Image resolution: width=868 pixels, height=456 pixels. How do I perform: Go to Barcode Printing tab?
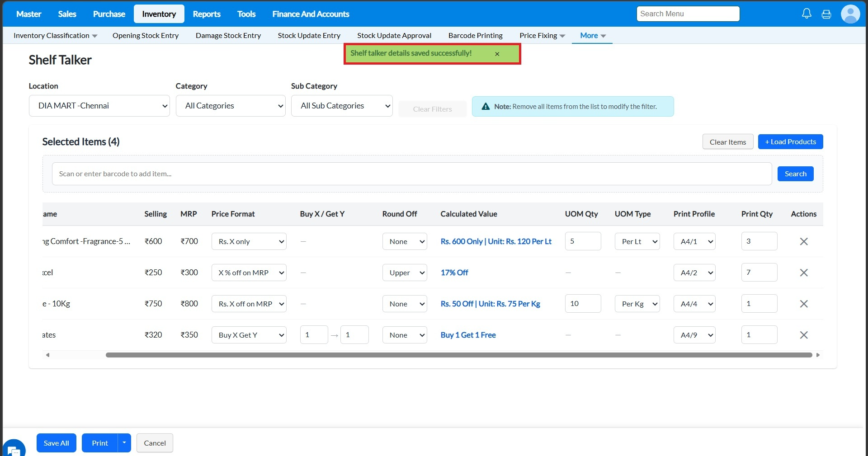click(475, 35)
